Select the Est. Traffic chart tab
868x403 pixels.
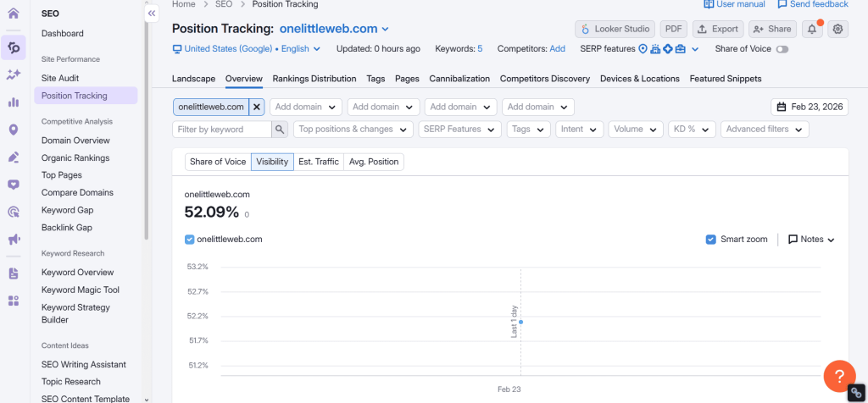pos(318,162)
